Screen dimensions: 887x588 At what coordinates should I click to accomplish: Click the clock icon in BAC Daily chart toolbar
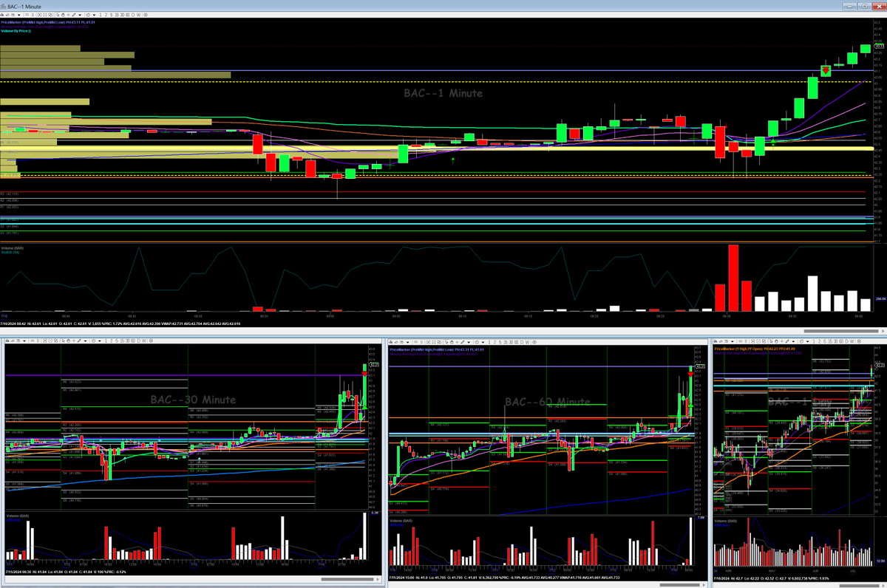click(801, 341)
